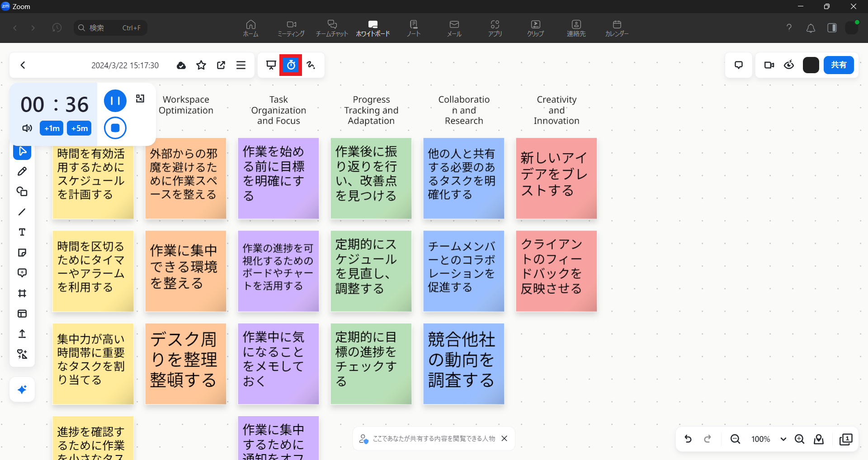Toggle the timer button in toolbar
The width and height of the screenshot is (868, 460).
pyautogui.click(x=291, y=65)
